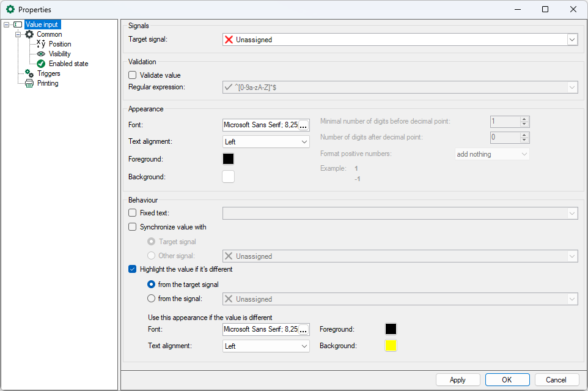Enable the Fixed text checkbox
The image size is (588, 391).
pyautogui.click(x=133, y=213)
